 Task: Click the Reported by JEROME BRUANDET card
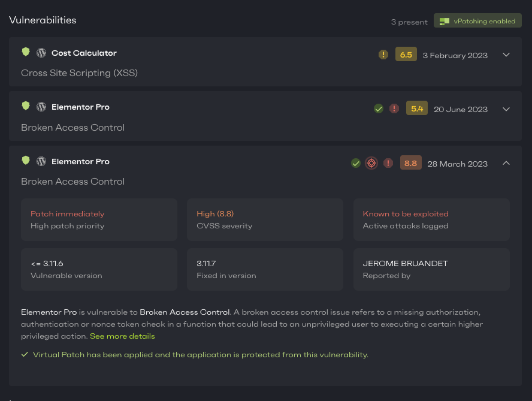(x=431, y=269)
